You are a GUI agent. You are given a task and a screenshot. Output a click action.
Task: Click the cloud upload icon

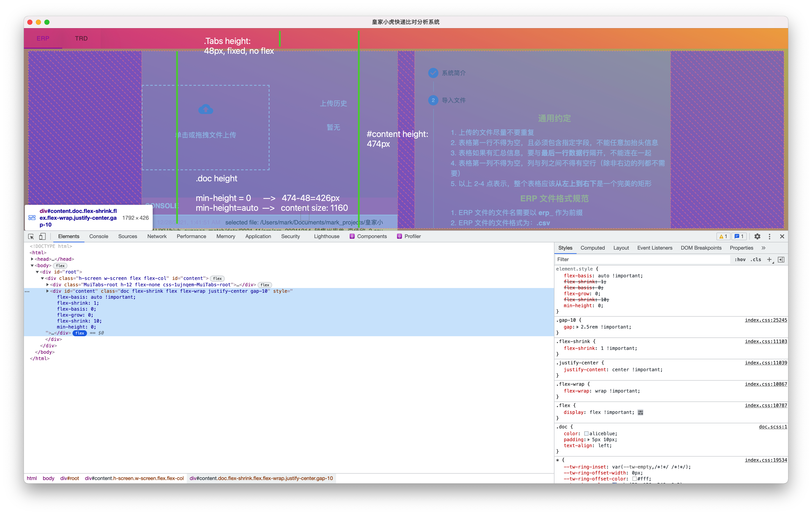tap(206, 109)
